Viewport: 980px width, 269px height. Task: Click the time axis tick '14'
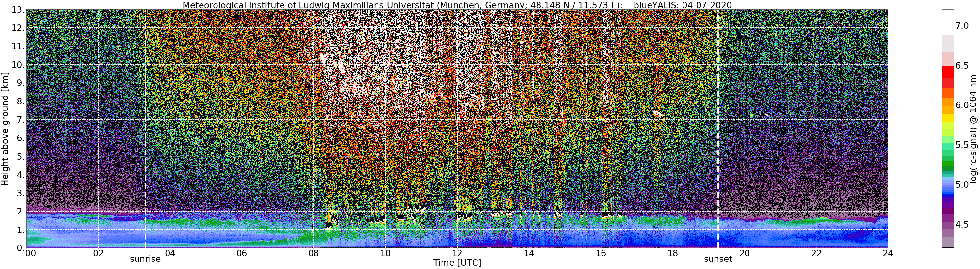point(529,253)
